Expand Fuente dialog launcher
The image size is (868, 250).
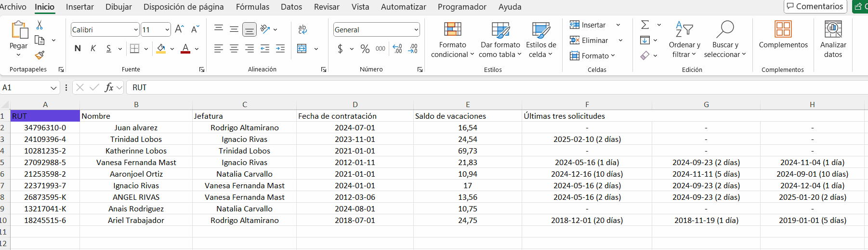coord(201,69)
